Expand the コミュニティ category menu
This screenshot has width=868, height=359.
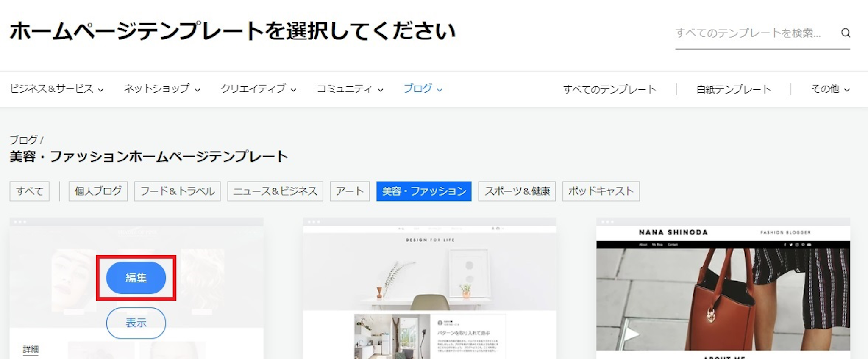[x=350, y=89]
